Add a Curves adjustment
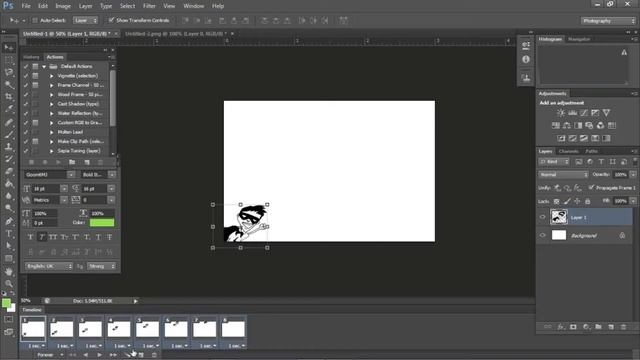The width and height of the screenshot is (640, 360). [x=584, y=113]
